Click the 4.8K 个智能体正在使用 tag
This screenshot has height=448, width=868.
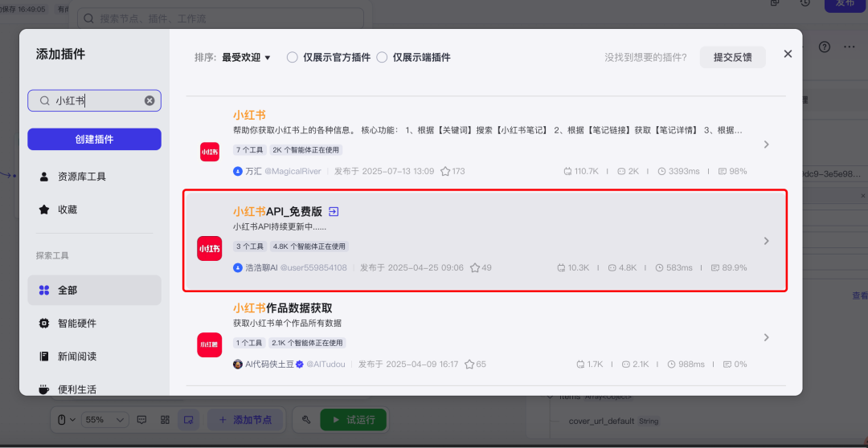click(x=309, y=246)
